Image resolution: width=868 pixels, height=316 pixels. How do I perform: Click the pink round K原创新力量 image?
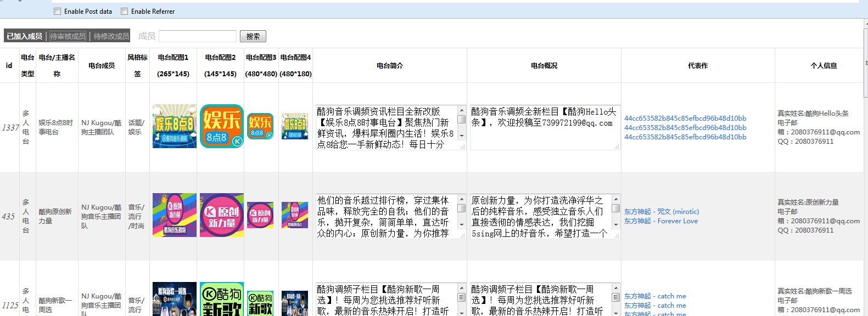222,215
